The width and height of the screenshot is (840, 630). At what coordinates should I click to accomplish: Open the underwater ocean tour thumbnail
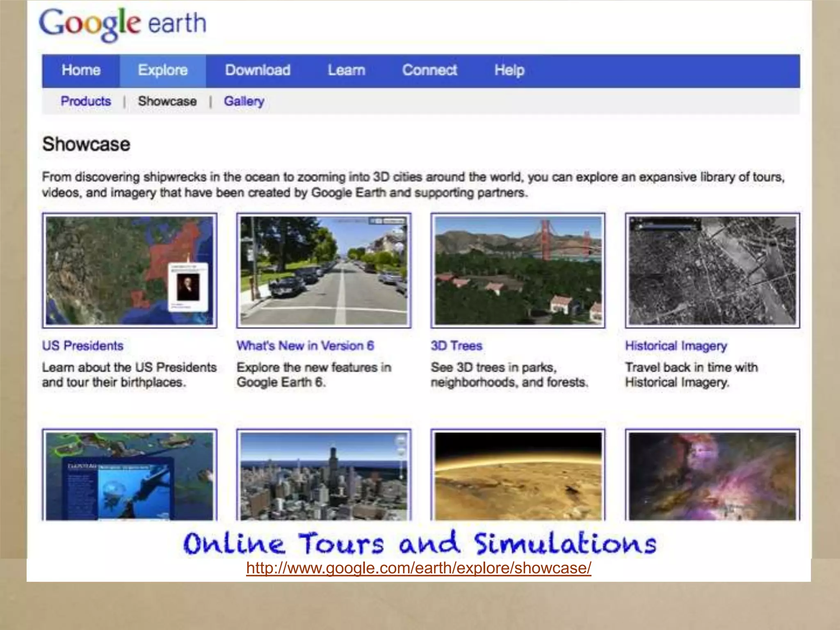[130, 475]
